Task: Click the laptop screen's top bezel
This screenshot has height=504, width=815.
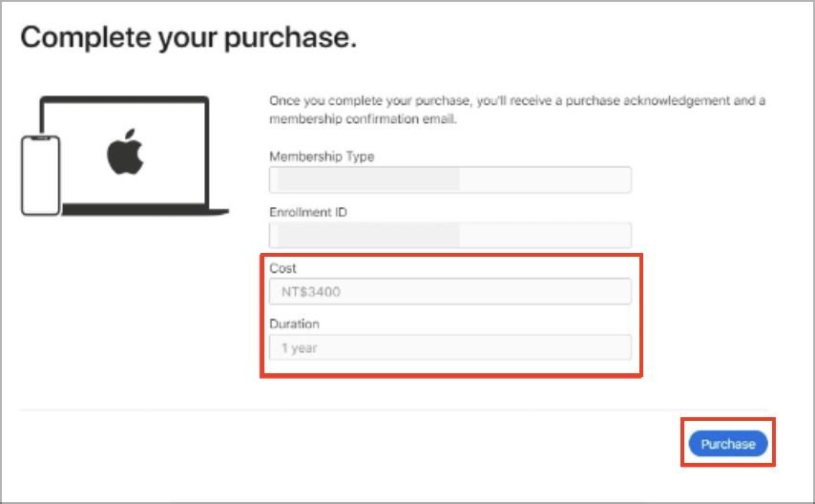Action: click(x=125, y=99)
